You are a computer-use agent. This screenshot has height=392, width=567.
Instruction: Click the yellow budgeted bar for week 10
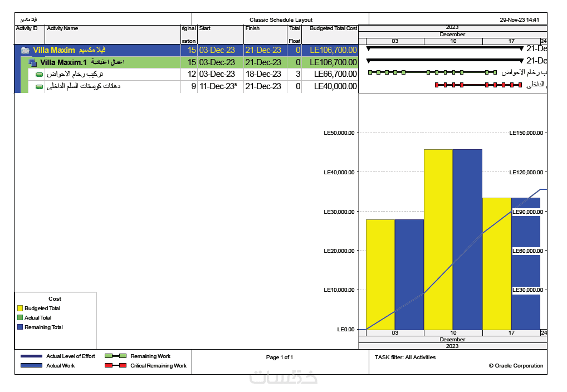click(x=438, y=239)
